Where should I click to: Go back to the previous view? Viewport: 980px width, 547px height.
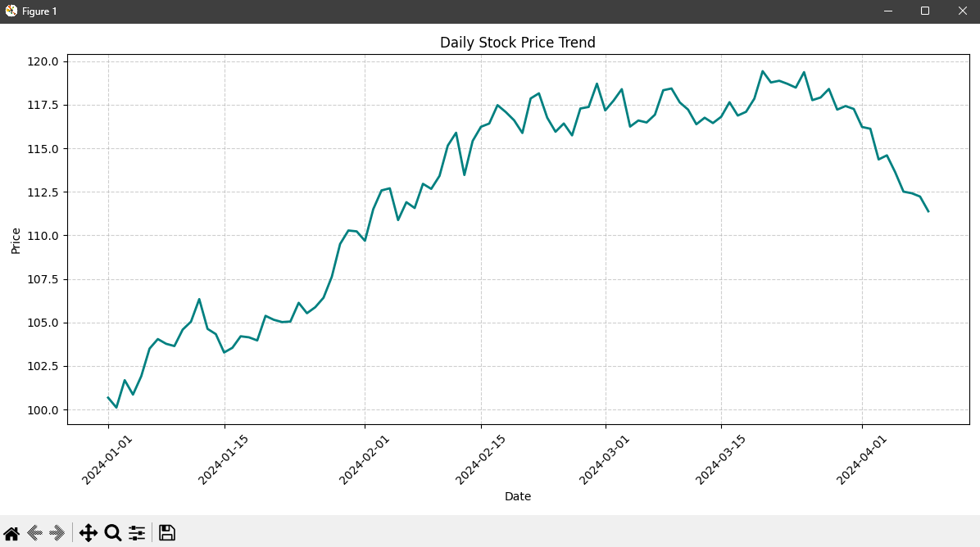34,533
